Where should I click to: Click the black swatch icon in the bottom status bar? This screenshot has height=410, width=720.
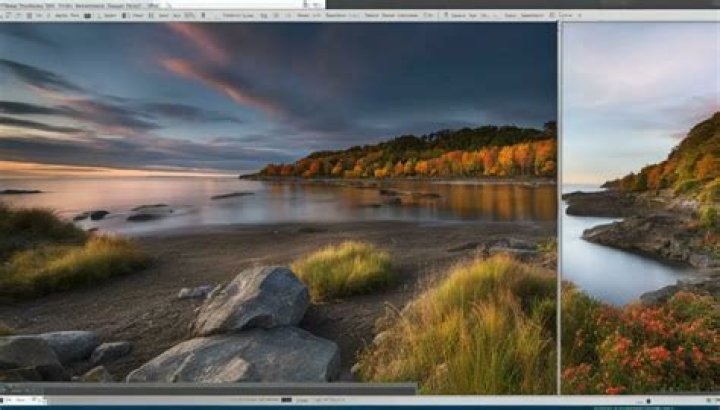pyautogui.click(x=286, y=400)
